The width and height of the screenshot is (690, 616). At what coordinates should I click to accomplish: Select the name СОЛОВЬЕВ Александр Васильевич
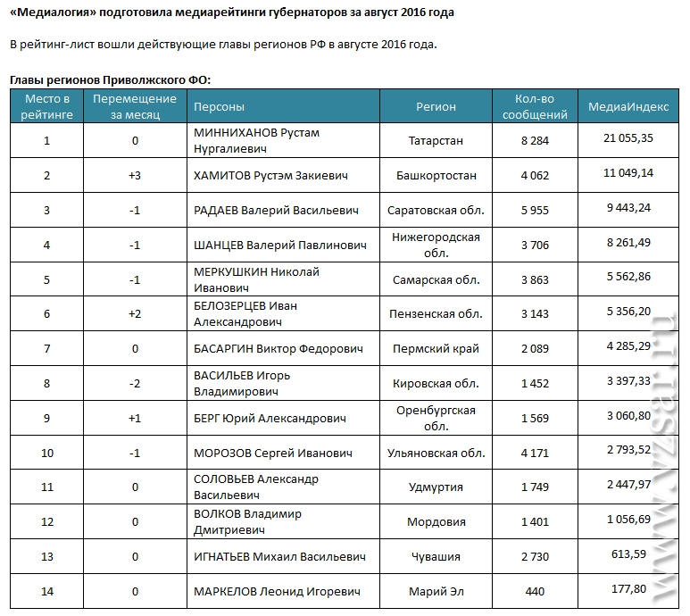coord(256,487)
